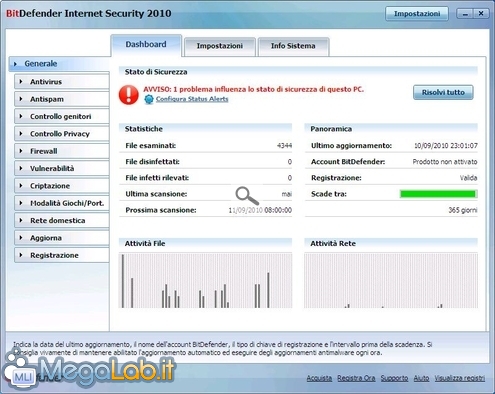Close the BitDefender window
Screen dimensions: 495x394
point(481,14)
